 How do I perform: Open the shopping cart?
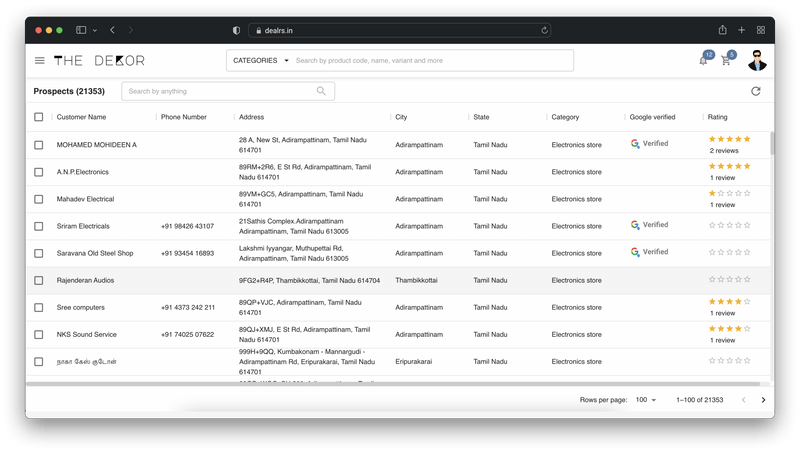click(726, 61)
